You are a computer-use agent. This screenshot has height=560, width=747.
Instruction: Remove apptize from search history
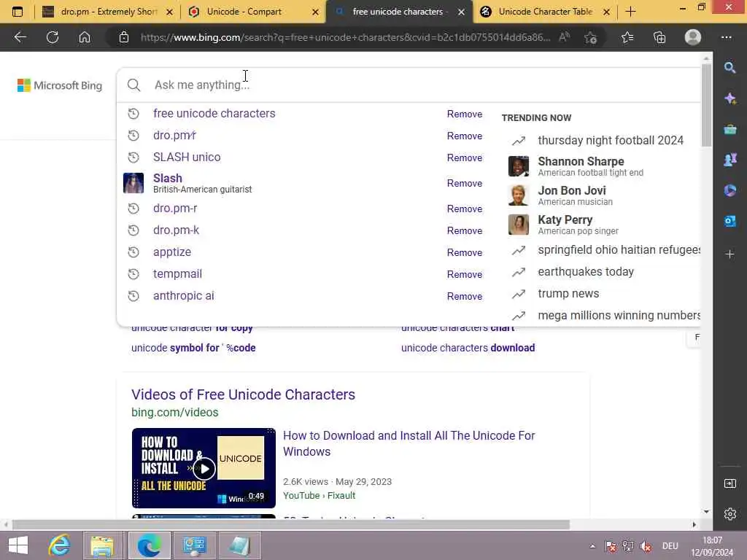464,252
